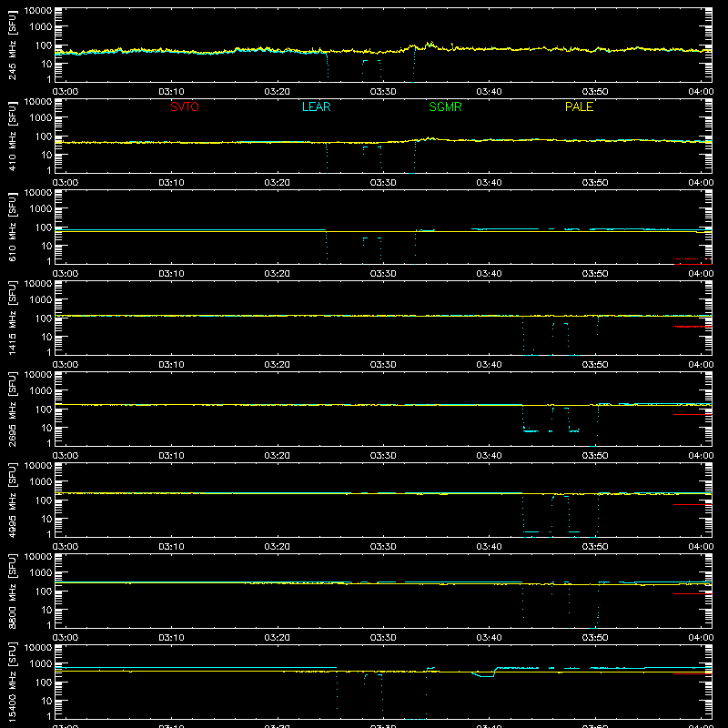This screenshot has width=728, height=728.
Task: Click the cyan LEAR station label
Action: click(316, 106)
